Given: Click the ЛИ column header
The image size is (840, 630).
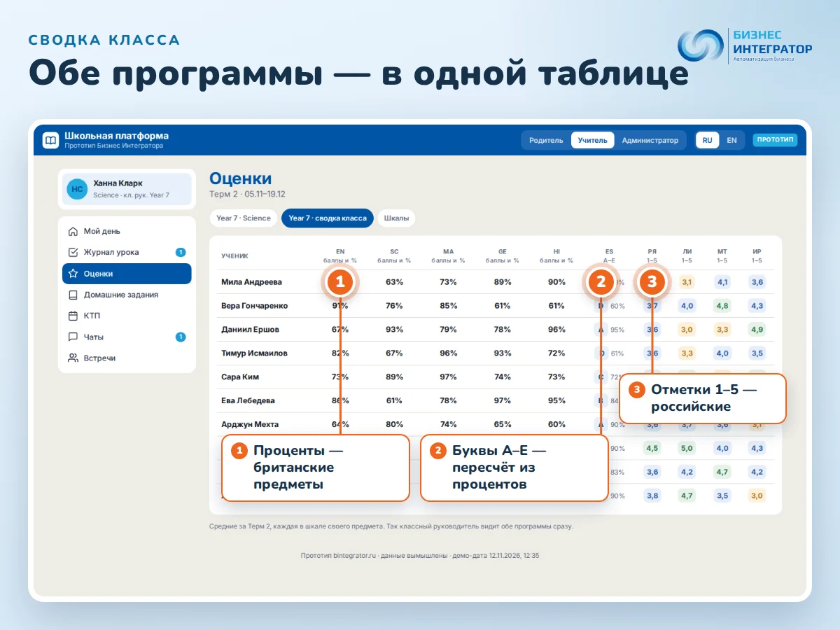Looking at the screenshot, I should 687,255.
